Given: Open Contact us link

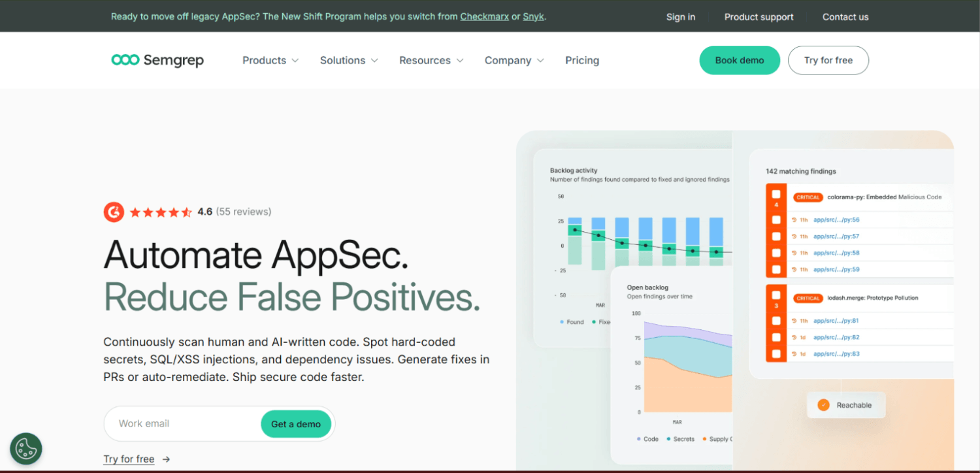Looking at the screenshot, I should coord(845,17).
